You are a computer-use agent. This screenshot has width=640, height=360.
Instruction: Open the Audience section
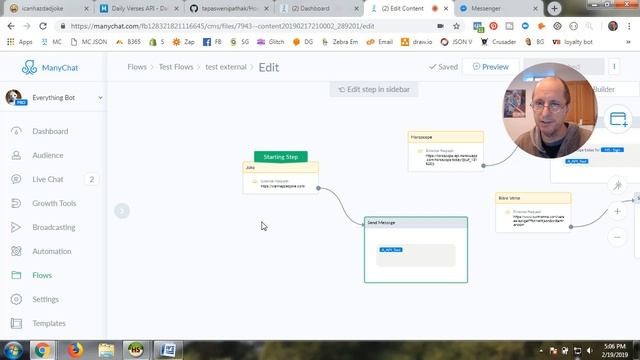click(x=48, y=155)
